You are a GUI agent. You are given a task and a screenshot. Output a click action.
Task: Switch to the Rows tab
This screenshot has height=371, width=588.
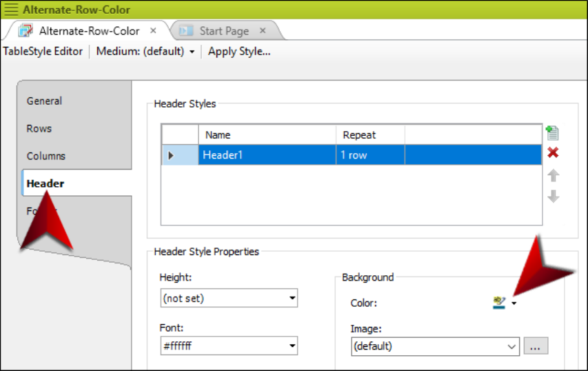coord(39,128)
